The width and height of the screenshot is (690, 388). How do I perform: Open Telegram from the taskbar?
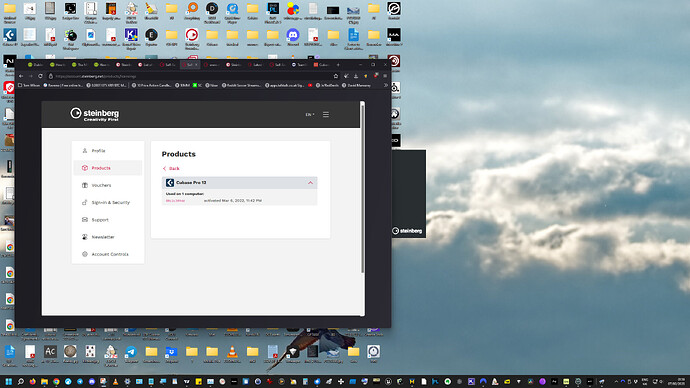point(80,381)
